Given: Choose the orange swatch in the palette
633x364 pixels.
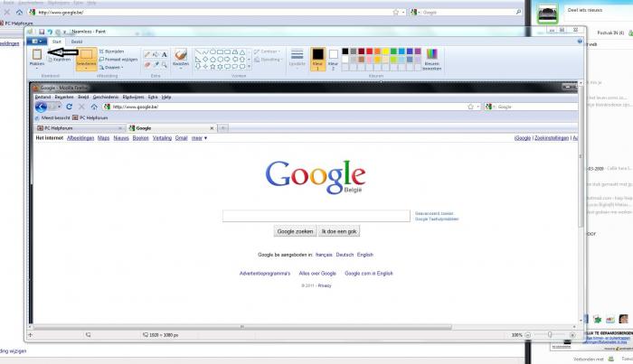Looking at the screenshot, I should pos(377,51).
